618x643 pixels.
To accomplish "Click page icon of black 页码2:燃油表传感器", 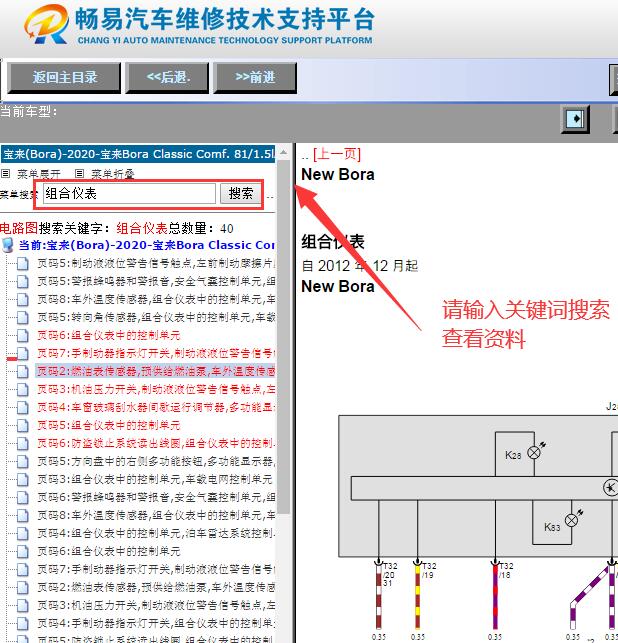I will (x=23, y=587).
